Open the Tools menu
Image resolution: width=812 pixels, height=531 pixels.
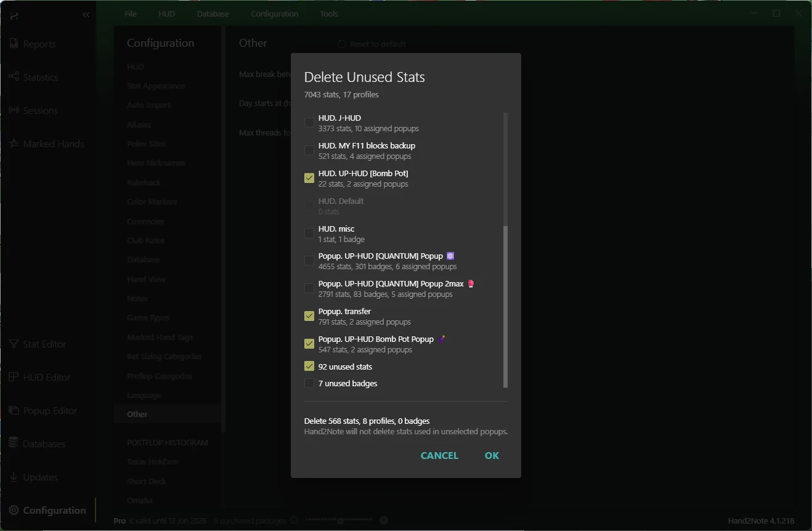pos(329,14)
